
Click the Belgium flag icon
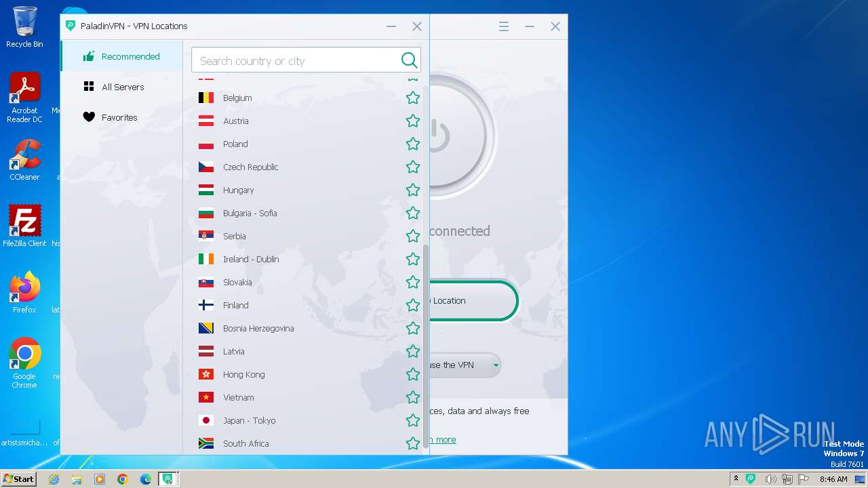click(x=206, y=98)
